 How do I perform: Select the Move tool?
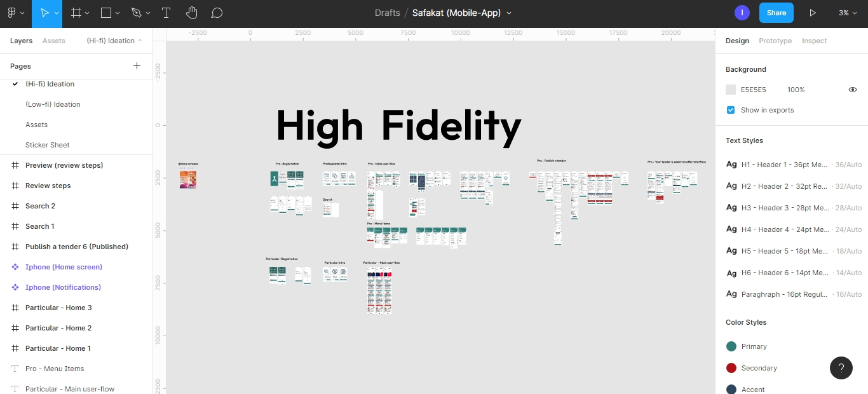click(x=44, y=13)
